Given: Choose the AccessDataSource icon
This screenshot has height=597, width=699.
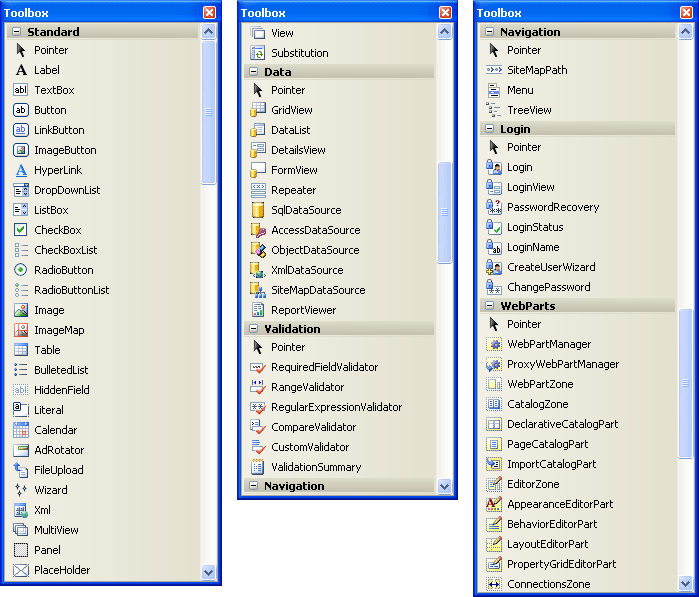Looking at the screenshot, I should [x=258, y=230].
